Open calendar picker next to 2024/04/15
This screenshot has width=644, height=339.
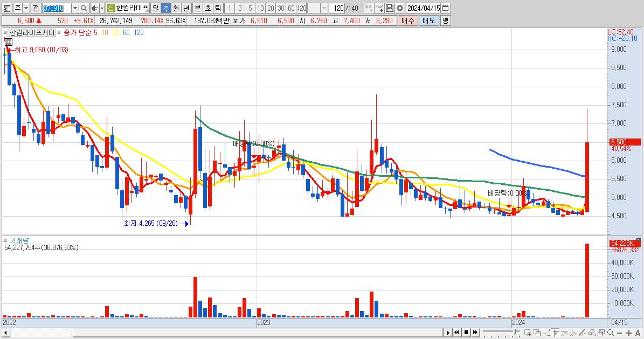(446, 8)
